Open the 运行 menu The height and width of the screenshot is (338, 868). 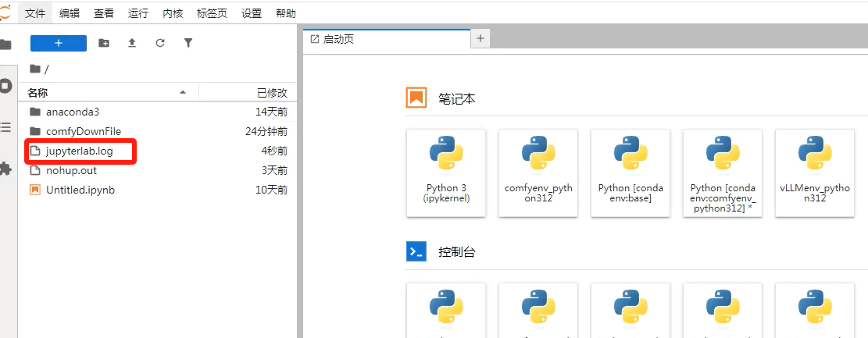tap(138, 14)
